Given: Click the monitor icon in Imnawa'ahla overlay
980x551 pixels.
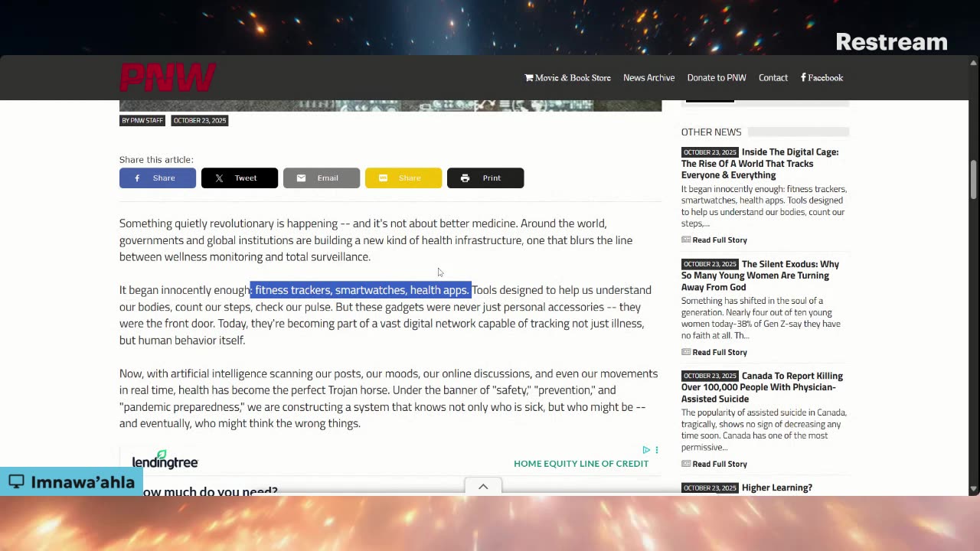Looking at the screenshot, I should 17,481.
